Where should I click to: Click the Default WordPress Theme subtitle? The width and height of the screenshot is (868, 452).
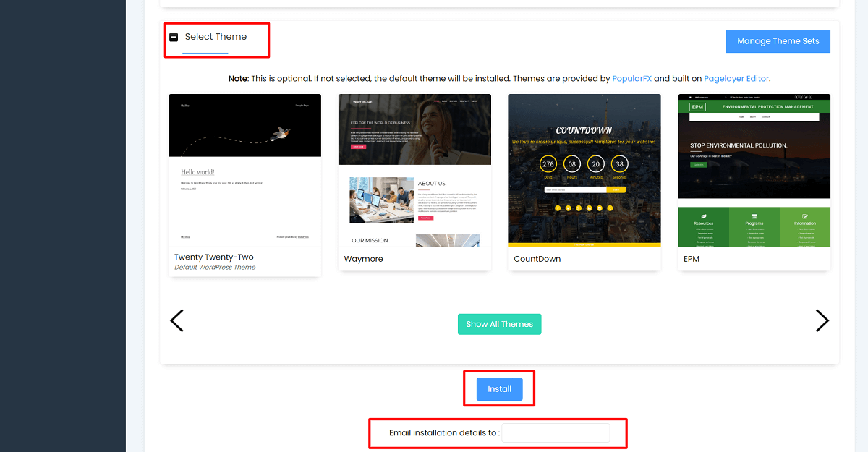click(214, 266)
